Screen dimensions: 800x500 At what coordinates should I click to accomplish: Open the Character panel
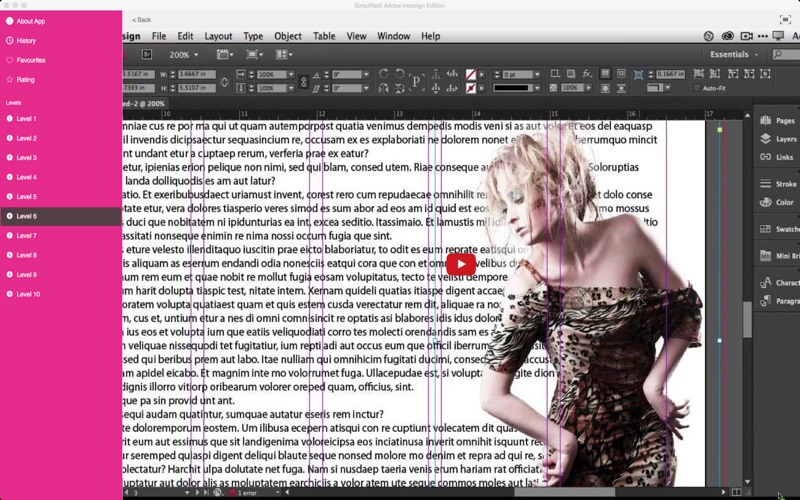click(779, 282)
